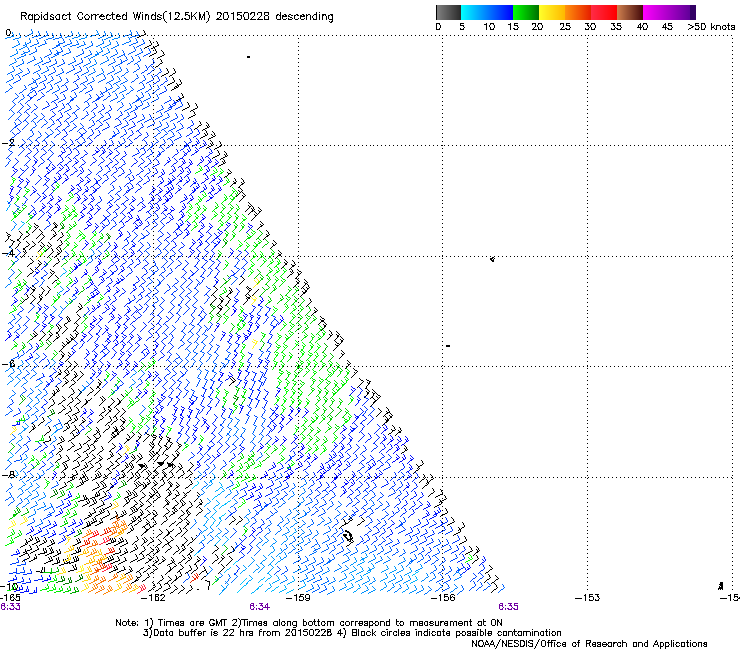Screen dimensions: 740x650
Task: Click the NOAA/NESDIS credit line
Action: 589,644
